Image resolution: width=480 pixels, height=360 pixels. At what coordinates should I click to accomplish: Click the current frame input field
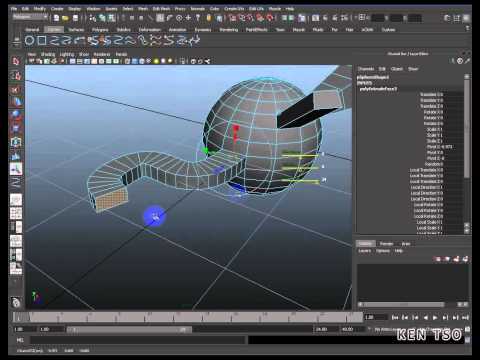pyautogui.click(x=376, y=317)
